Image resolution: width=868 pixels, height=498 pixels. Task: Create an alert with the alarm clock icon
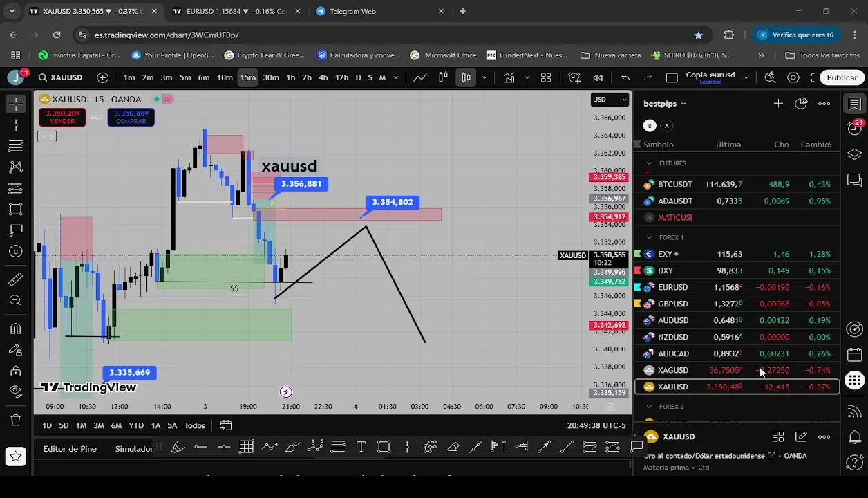574,77
